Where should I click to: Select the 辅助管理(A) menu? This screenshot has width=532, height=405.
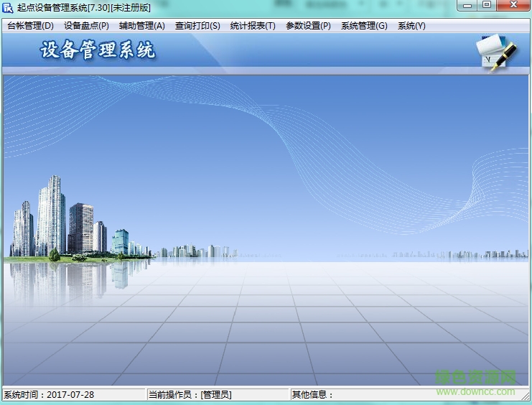(142, 26)
